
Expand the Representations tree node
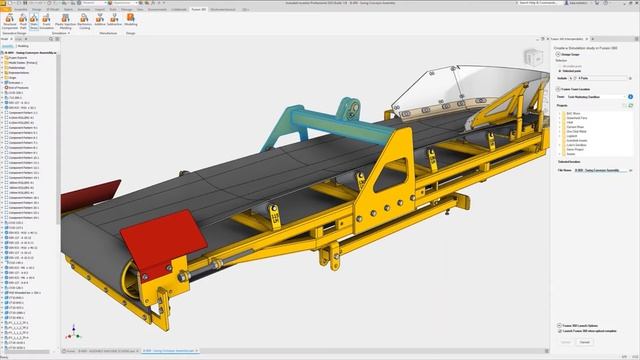(2, 73)
